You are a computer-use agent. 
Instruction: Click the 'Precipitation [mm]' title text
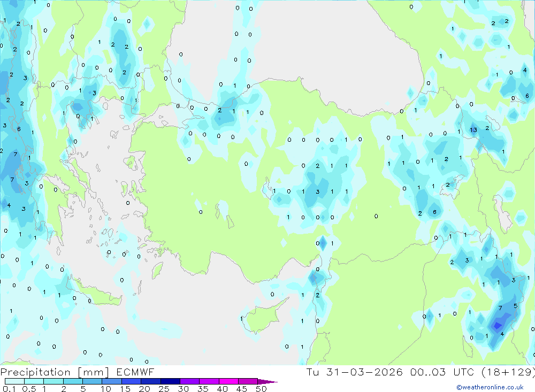point(55,372)
